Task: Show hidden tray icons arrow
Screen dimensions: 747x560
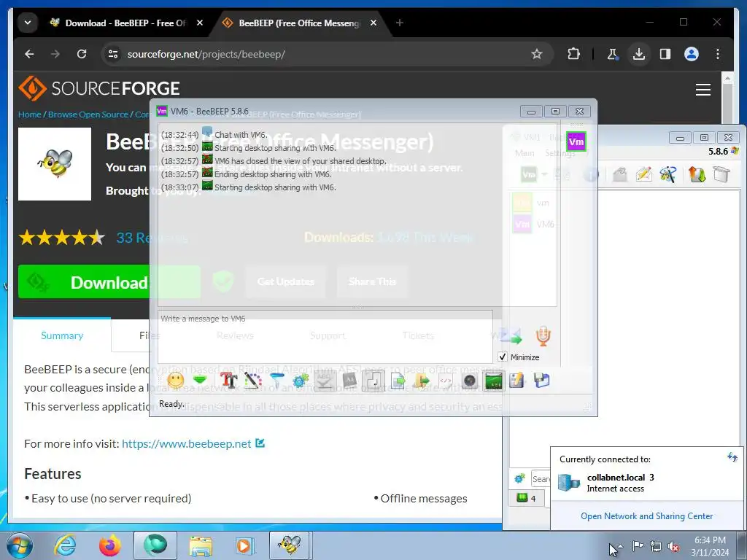Action: (620, 546)
